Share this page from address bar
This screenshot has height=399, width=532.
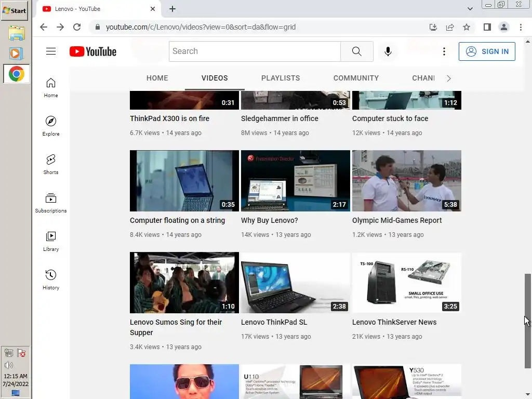pos(450,27)
